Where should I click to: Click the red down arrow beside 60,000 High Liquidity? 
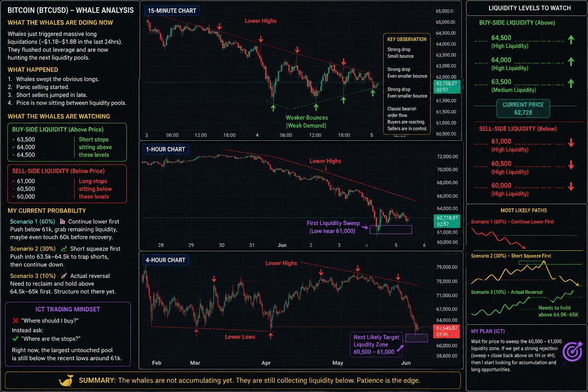[x=571, y=187]
